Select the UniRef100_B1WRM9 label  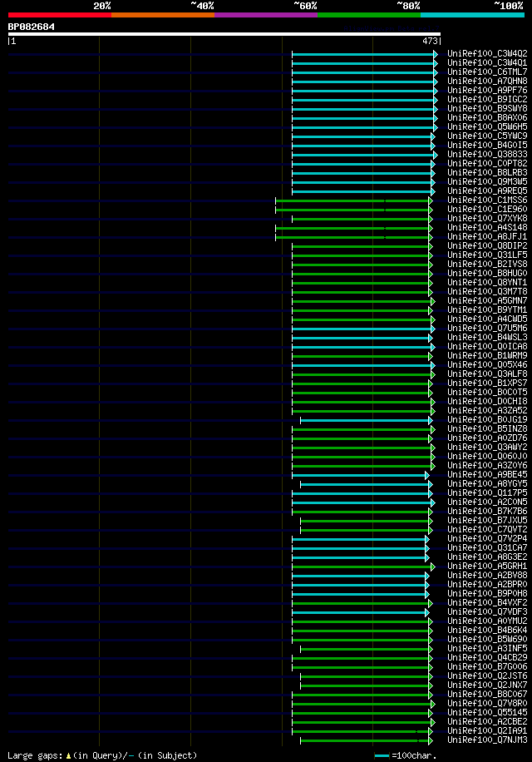(487, 356)
